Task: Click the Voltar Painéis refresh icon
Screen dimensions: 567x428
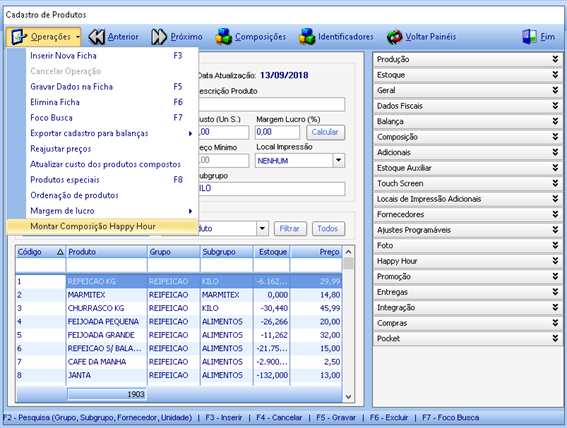Action: pyautogui.click(x=394, y=37)
